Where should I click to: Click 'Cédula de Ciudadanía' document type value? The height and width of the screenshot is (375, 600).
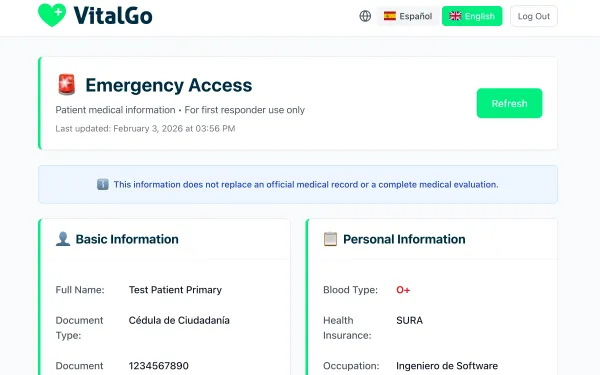pyautogui.click(x=179, y=320)
